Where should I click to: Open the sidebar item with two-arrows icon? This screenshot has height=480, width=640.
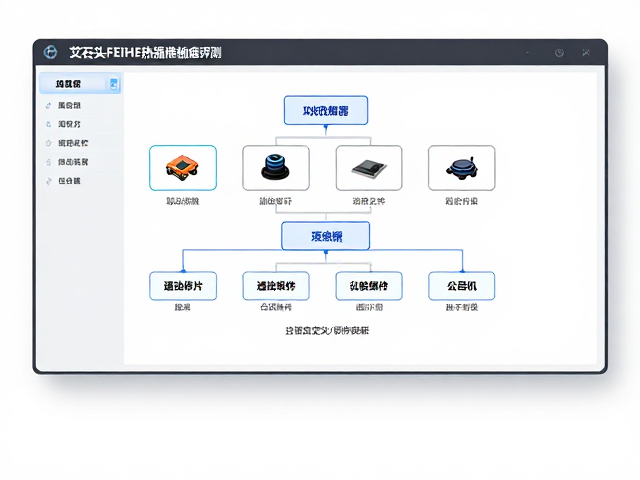[x=80, y=181]
